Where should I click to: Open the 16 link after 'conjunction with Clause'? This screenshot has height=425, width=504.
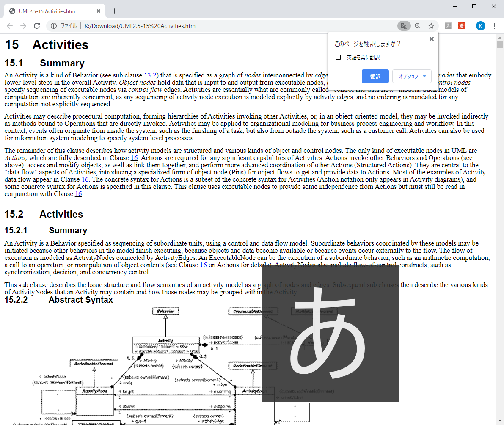coord(78,194)
